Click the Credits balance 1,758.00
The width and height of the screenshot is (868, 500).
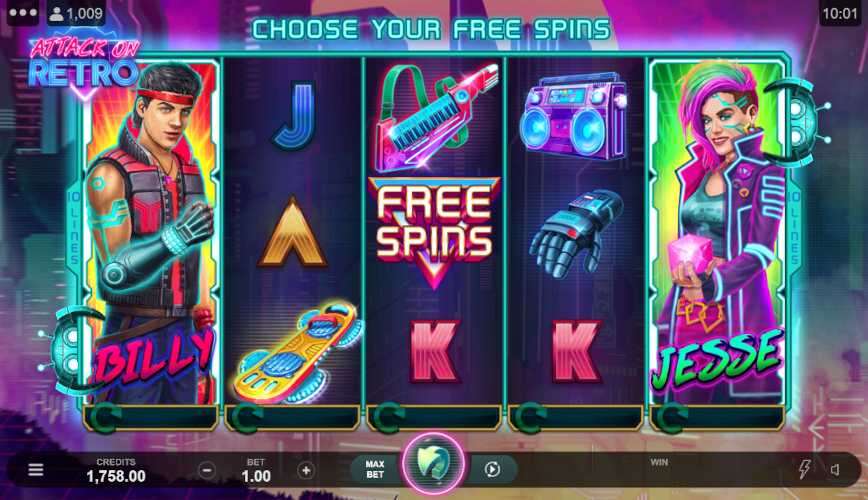pyautogui.click(x=116, y=476)
